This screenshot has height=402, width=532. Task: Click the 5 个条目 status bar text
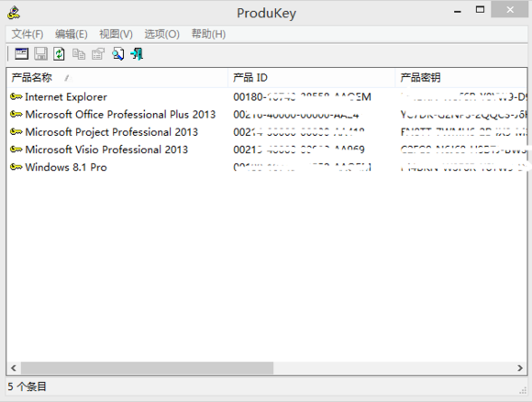click(28, 386)
